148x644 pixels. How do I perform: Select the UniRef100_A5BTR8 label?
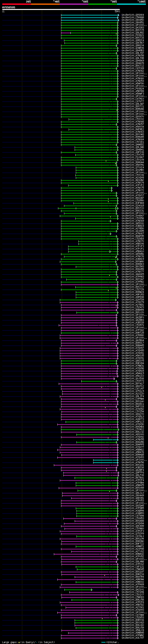click(x=133, y=91)
